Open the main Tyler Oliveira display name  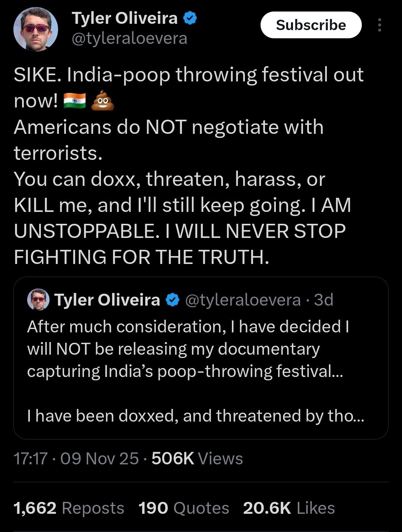pos(125,18)
